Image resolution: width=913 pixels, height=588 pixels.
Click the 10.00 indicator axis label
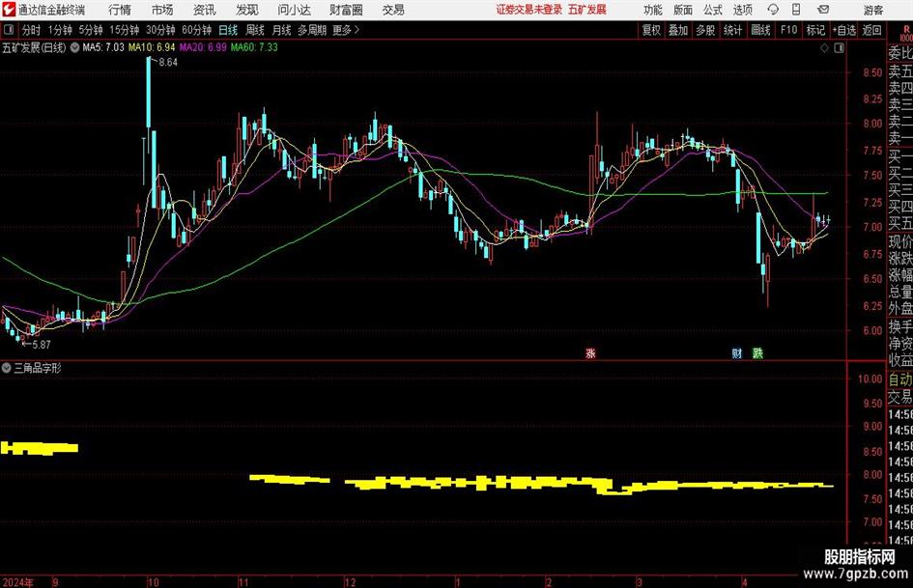point(870,379)
